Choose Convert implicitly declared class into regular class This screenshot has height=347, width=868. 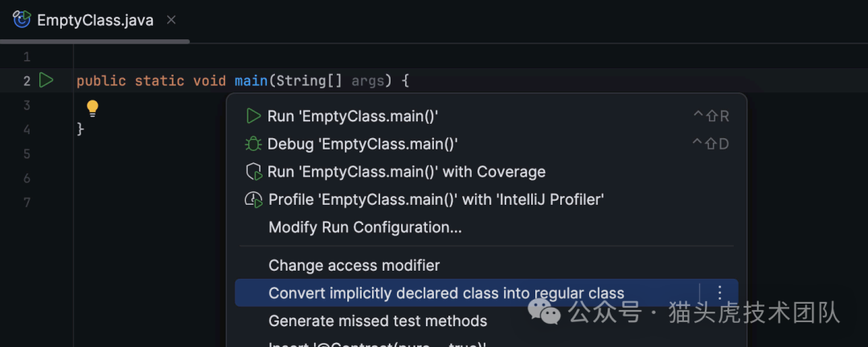tap(446, 293)
